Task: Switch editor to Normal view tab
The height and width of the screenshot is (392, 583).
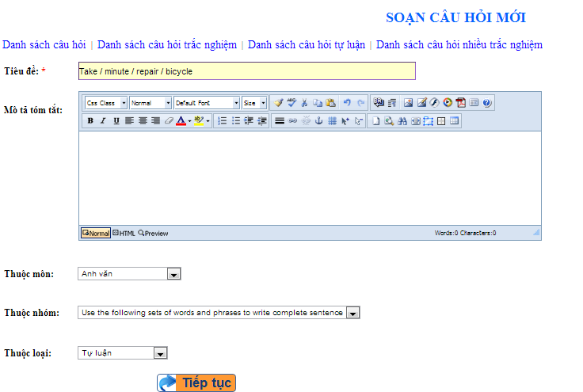Action: [x=96, y=233]
